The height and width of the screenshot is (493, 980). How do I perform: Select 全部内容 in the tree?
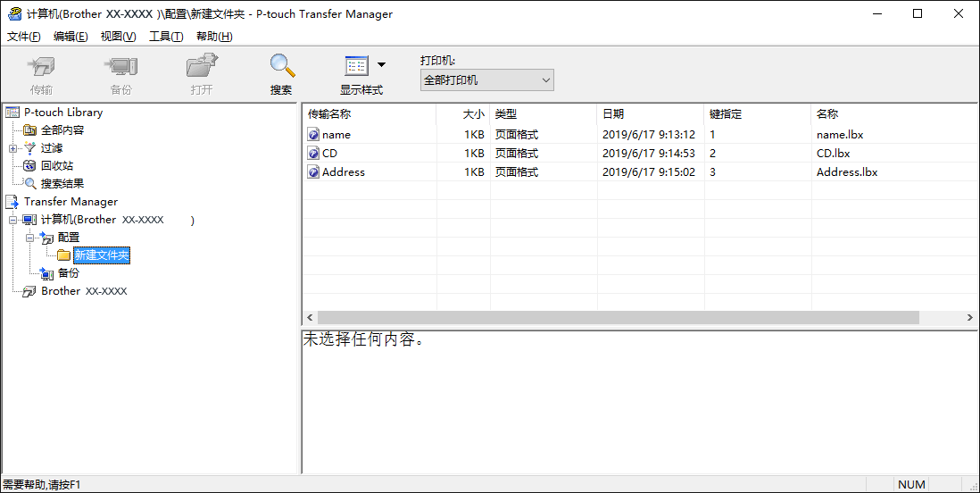(62, 130)
